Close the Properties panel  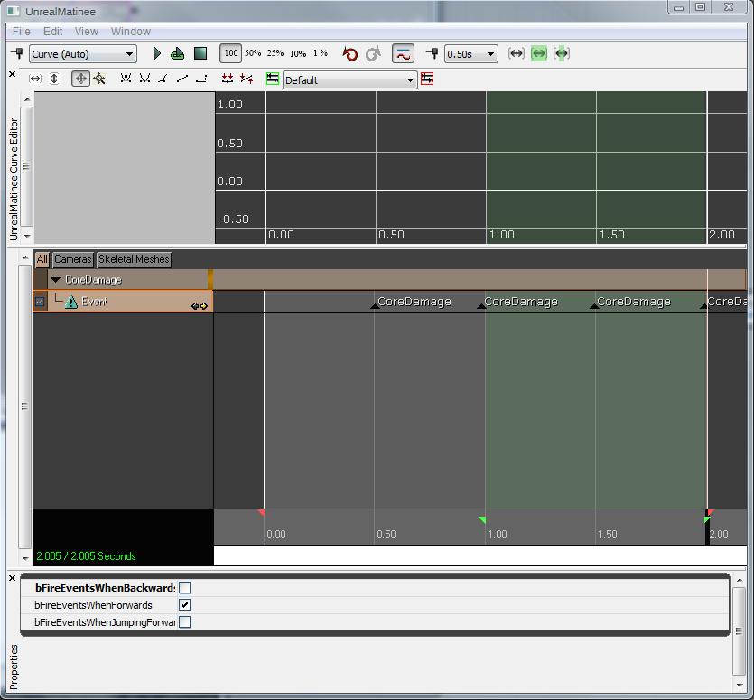[13, 578]
